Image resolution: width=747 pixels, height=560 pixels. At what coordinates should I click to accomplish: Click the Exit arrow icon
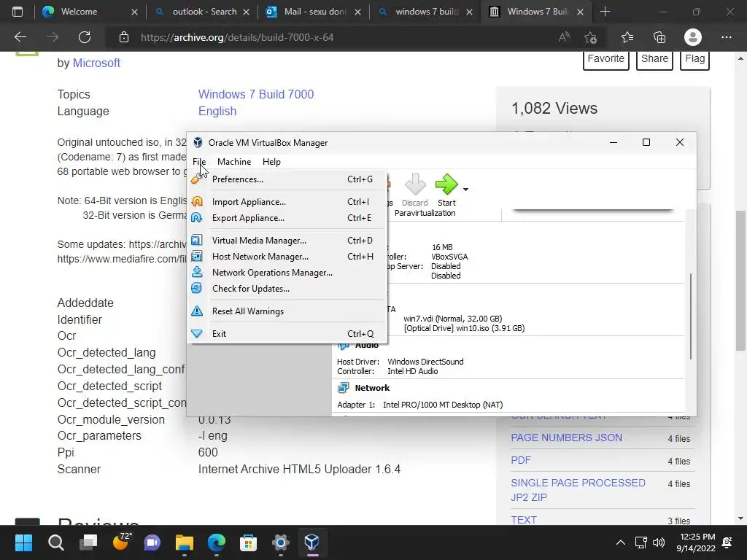point(197,334)
